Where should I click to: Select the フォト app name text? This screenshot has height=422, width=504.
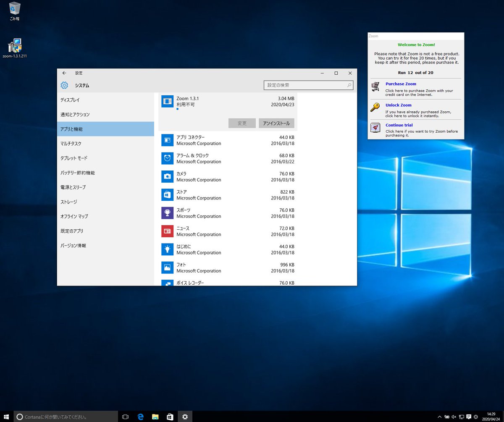click(181, 265)
